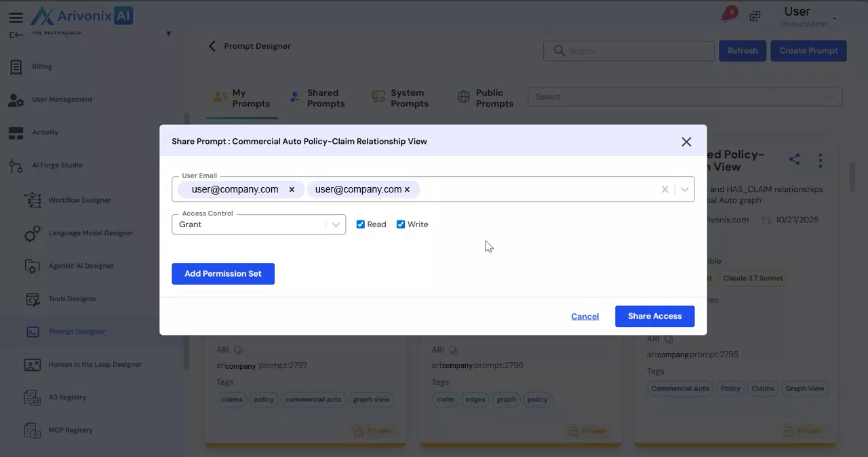Click the Add Permission Set button
The width and height of the screenshot is (868, 457).
point(222,274)
